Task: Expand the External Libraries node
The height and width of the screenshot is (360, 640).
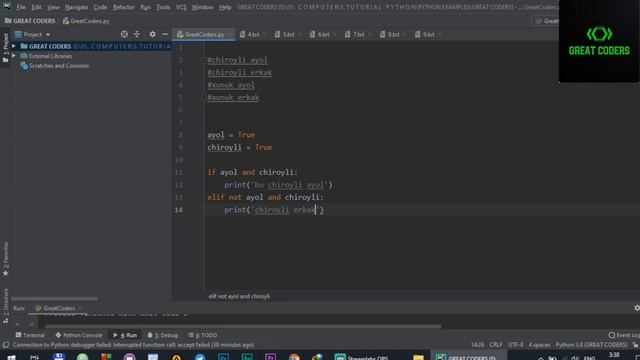Action: [13, 56]
